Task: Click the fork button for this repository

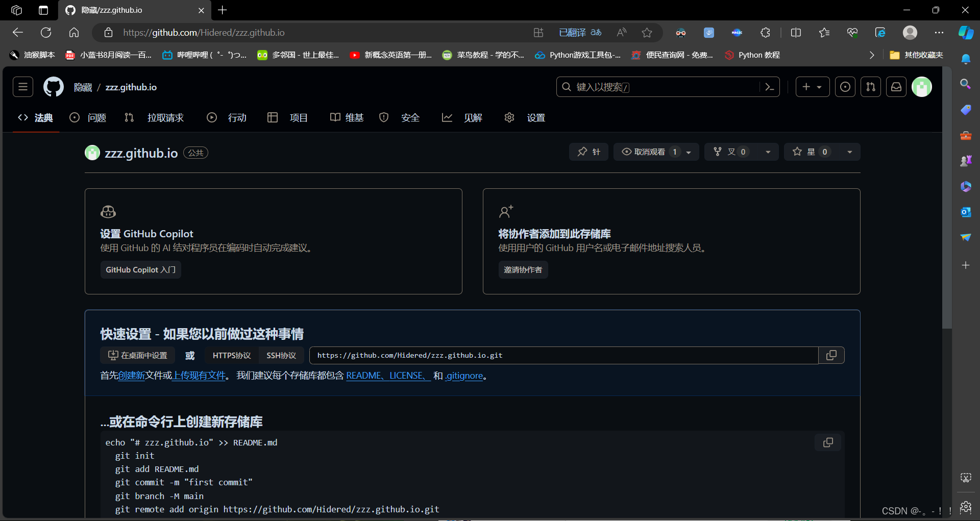Action: [731, 152]
